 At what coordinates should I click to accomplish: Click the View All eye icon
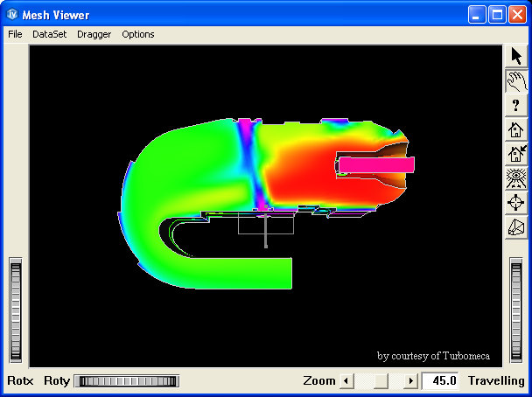[x=516, y=179]
